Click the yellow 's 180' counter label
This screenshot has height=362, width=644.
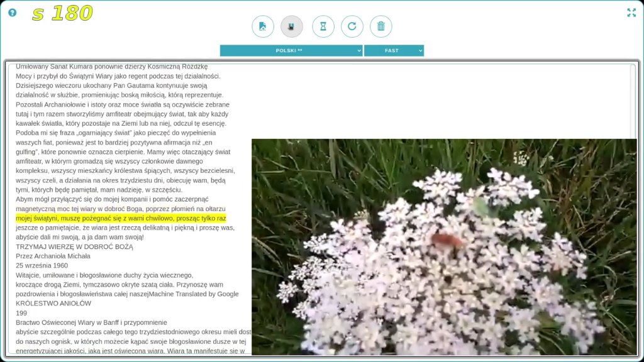point(62,14)
